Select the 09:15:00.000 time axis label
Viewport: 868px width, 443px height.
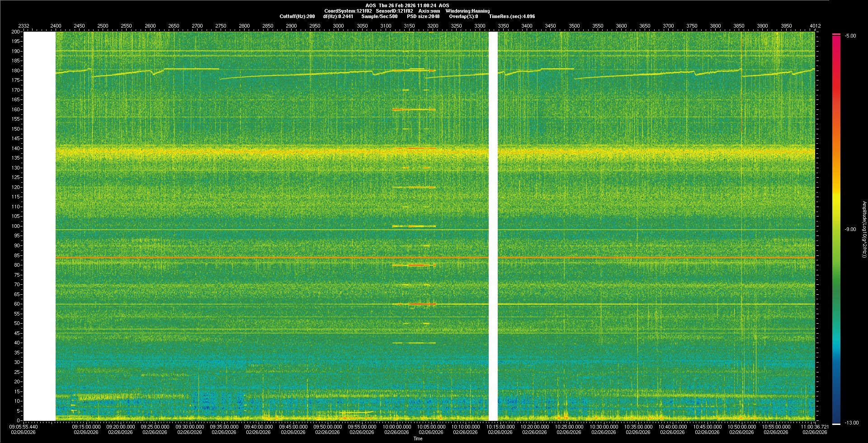(x=86, y=427)
